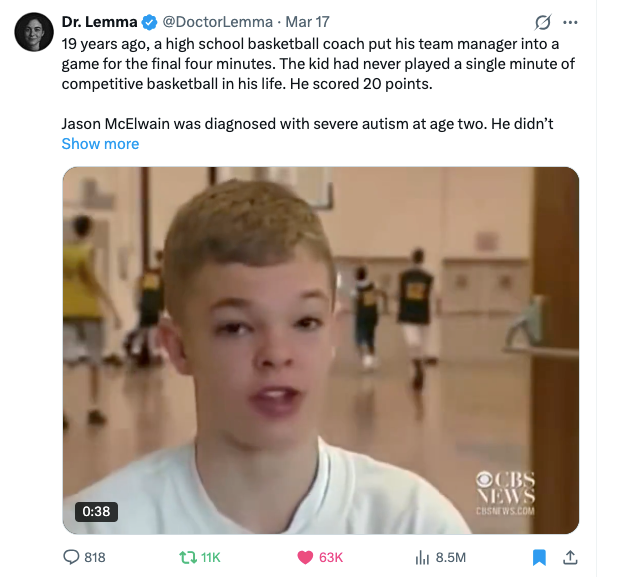Visit the @DoctorLemma handle link
The width and height of the screenshot is (625, 577).
[x=218, y=22]
